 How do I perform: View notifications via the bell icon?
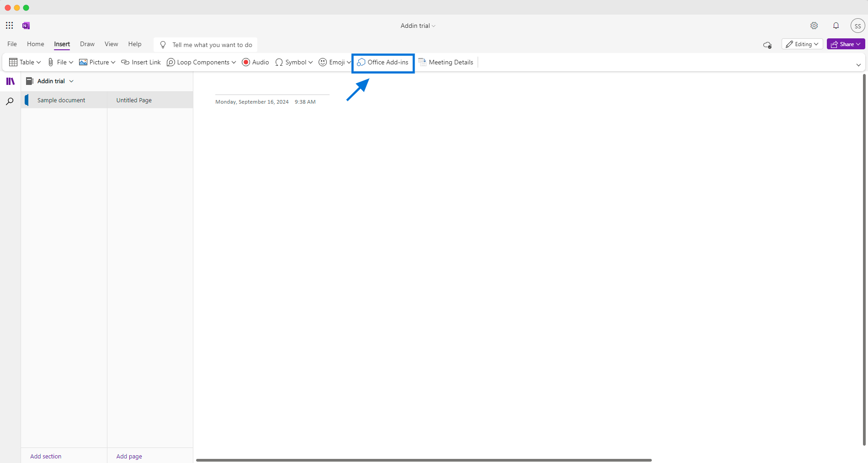836,26
